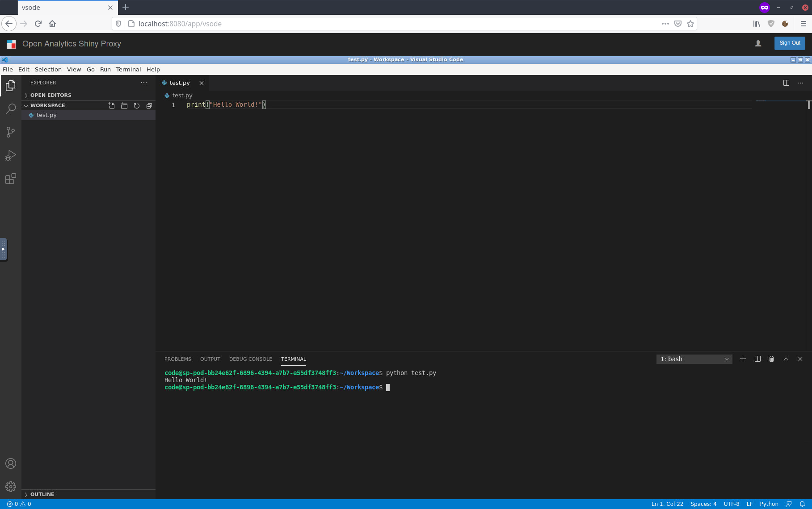Open the 1: bash terminal selector dropdown
This screenshot has width=812, height=509.
[x=694, y=359]
